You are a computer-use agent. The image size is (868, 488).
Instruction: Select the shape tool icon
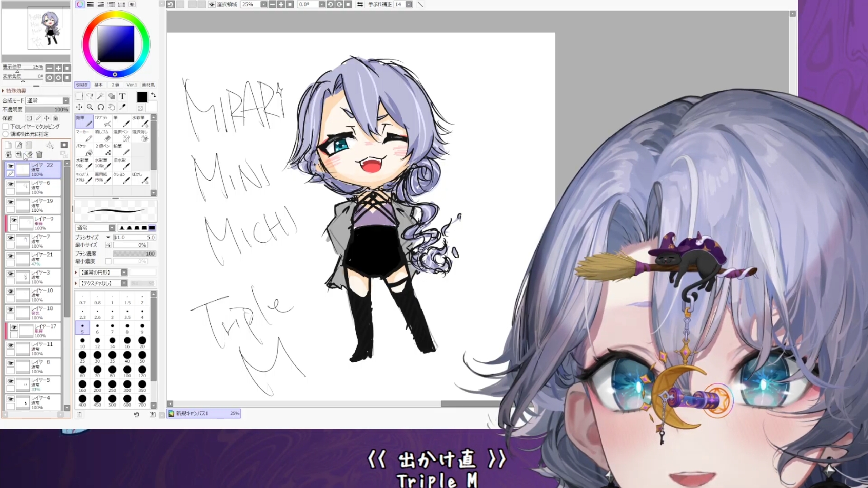(112, 96)
